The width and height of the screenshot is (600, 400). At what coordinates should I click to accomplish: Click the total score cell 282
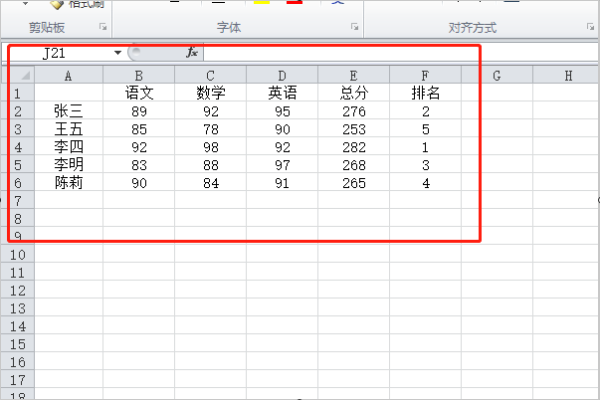[354, 147]
